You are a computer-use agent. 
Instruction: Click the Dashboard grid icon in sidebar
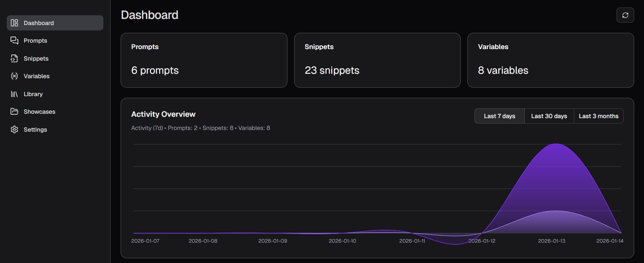(x=14, y=23)
